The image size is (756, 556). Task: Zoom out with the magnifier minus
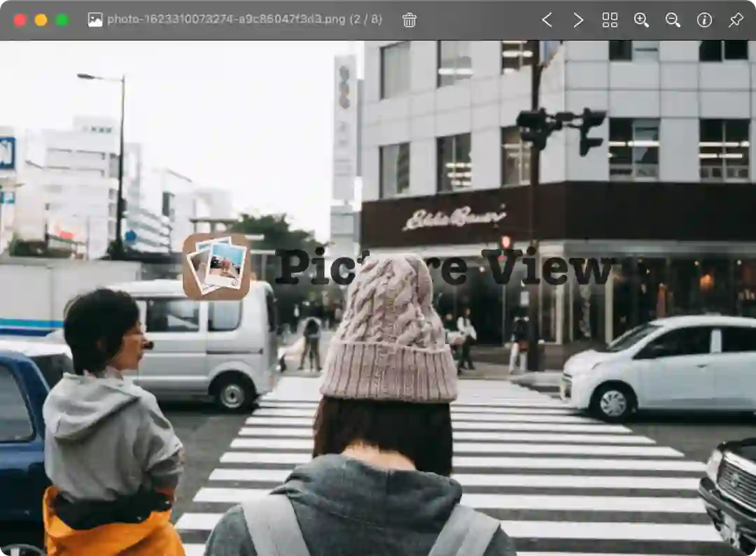(x=673, y=20)
